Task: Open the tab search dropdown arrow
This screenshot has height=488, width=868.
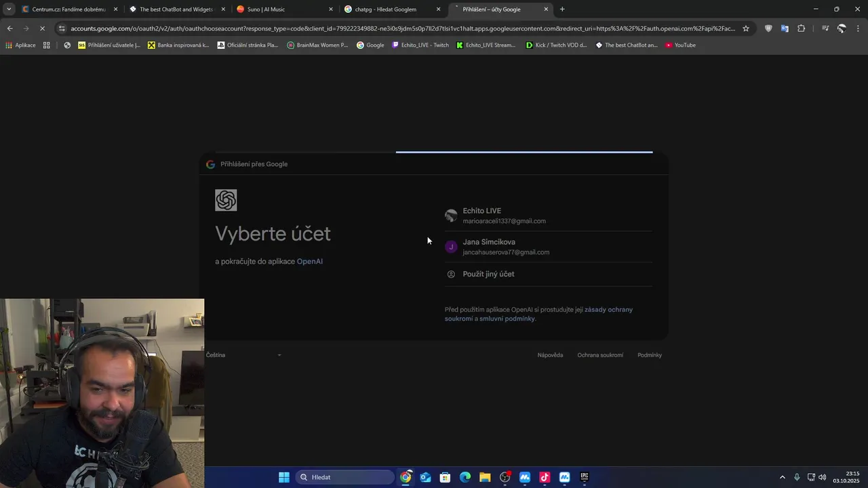Action: [x=9, y=9]
